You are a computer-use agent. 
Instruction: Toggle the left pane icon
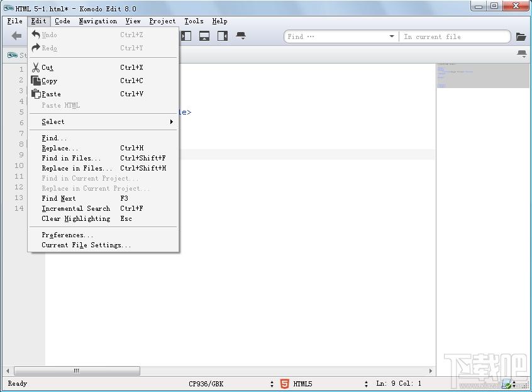coord(186,36)
